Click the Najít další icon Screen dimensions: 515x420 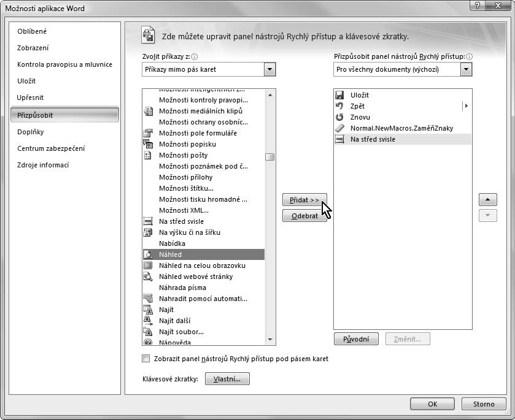point(148,321)
